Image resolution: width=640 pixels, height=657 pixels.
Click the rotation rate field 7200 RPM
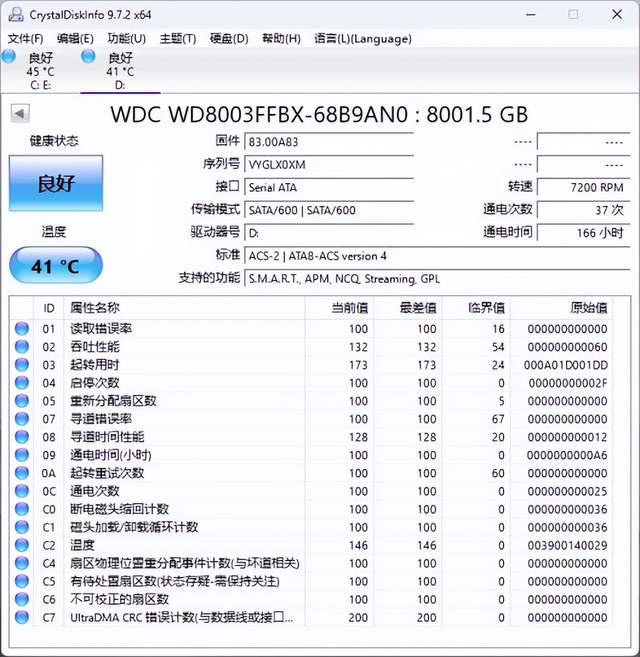583,187
